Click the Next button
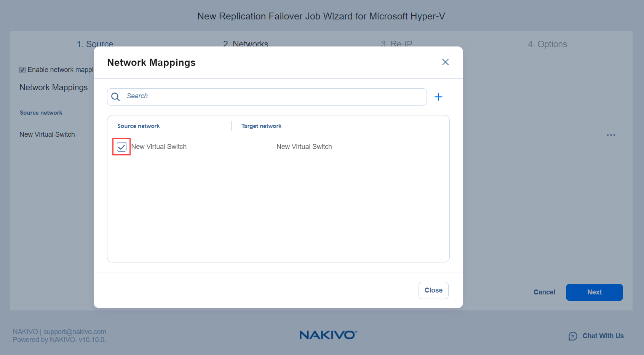 click(594, 292)
